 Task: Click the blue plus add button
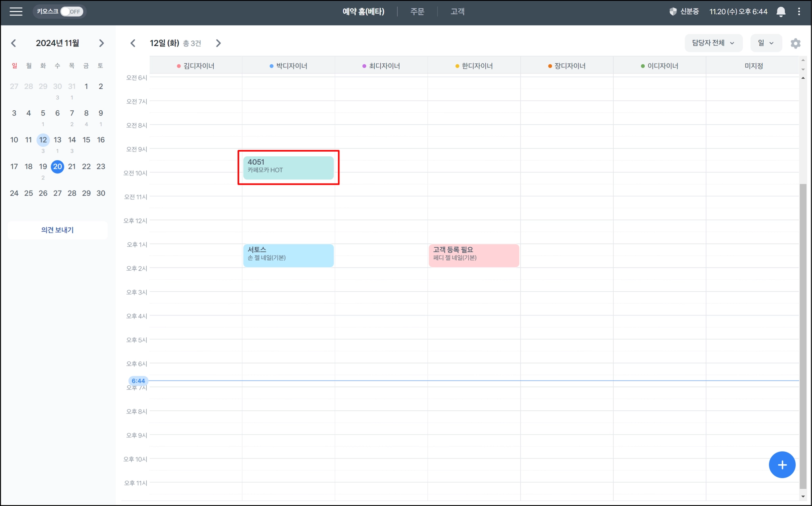(782, 465)
